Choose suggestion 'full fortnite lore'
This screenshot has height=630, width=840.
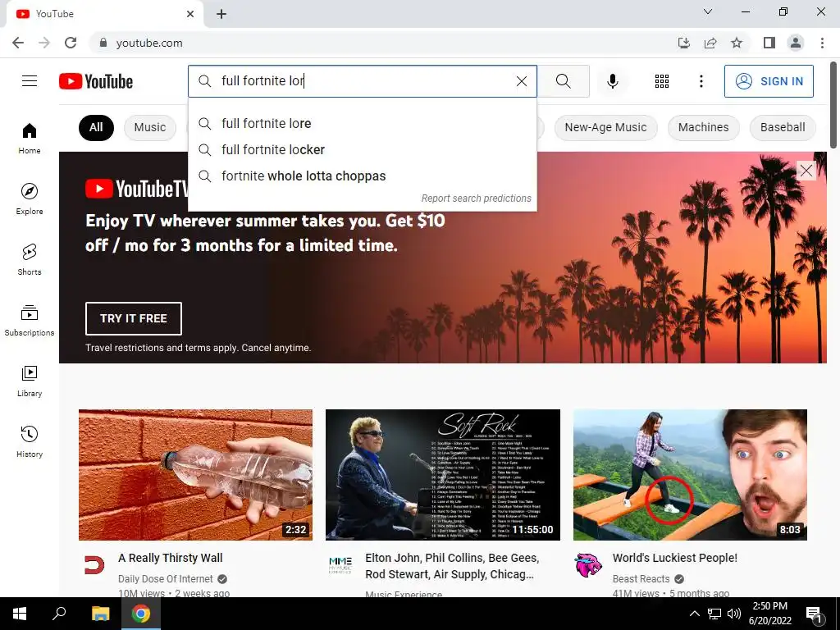(362, 123)
